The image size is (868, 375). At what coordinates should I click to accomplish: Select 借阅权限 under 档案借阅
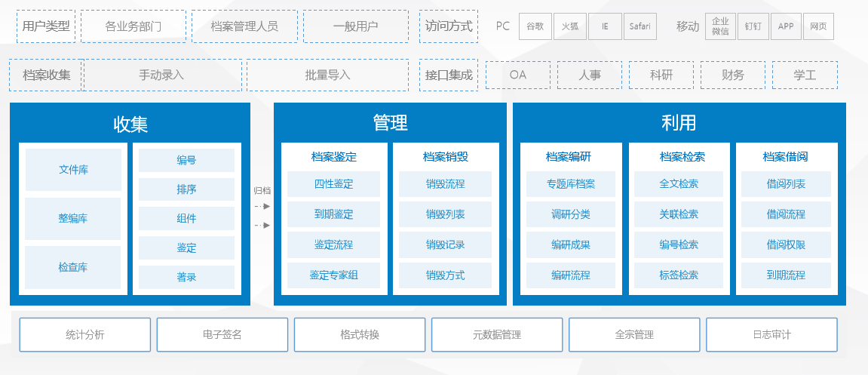click(x=786, y=244)
